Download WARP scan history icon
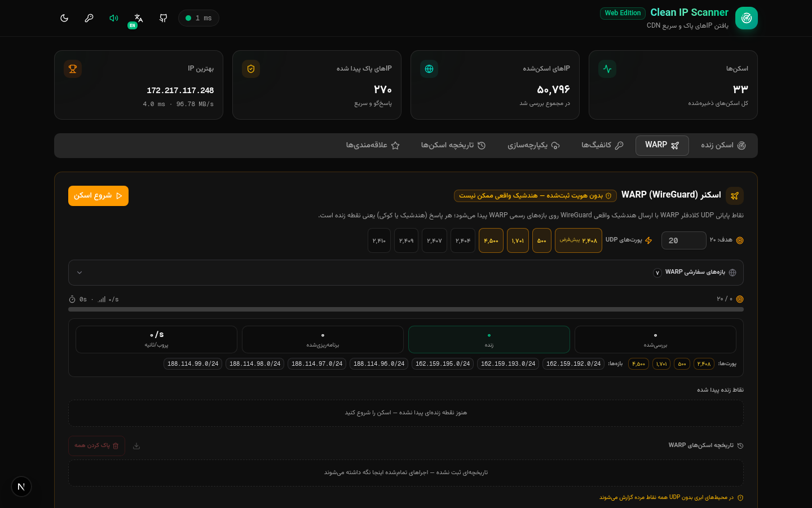 click(136, 446)
